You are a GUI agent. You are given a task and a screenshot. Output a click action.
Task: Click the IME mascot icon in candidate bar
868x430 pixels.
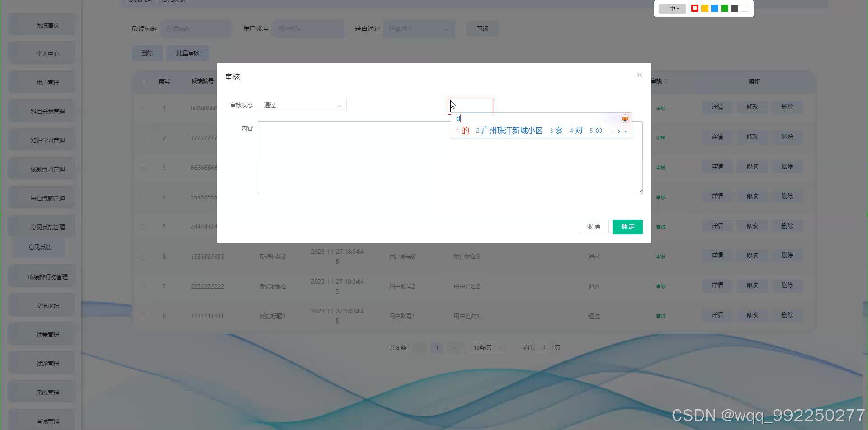click(625, 119)
